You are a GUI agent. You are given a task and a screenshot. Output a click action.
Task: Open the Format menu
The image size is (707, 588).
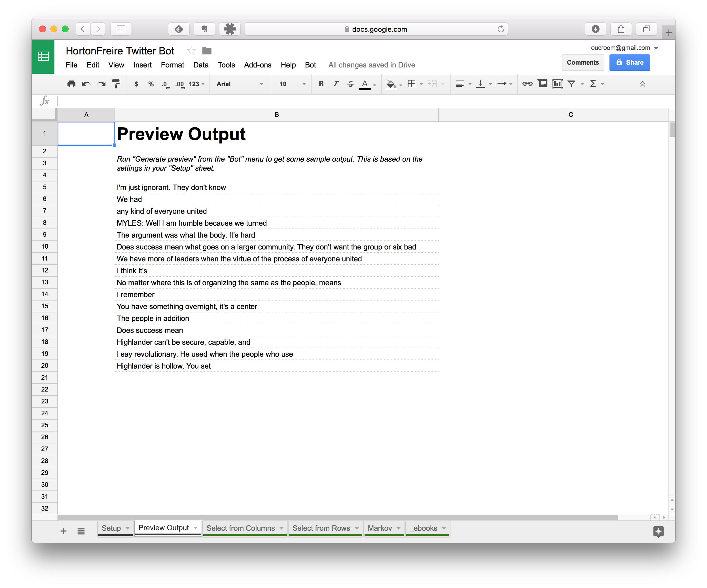click(172, 65)
